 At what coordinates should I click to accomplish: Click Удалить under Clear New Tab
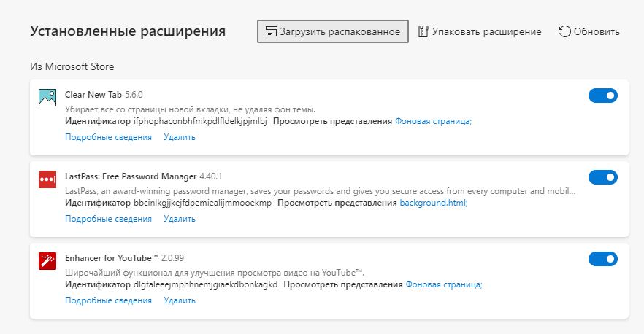pyautogui.click(x=180, y=137)
